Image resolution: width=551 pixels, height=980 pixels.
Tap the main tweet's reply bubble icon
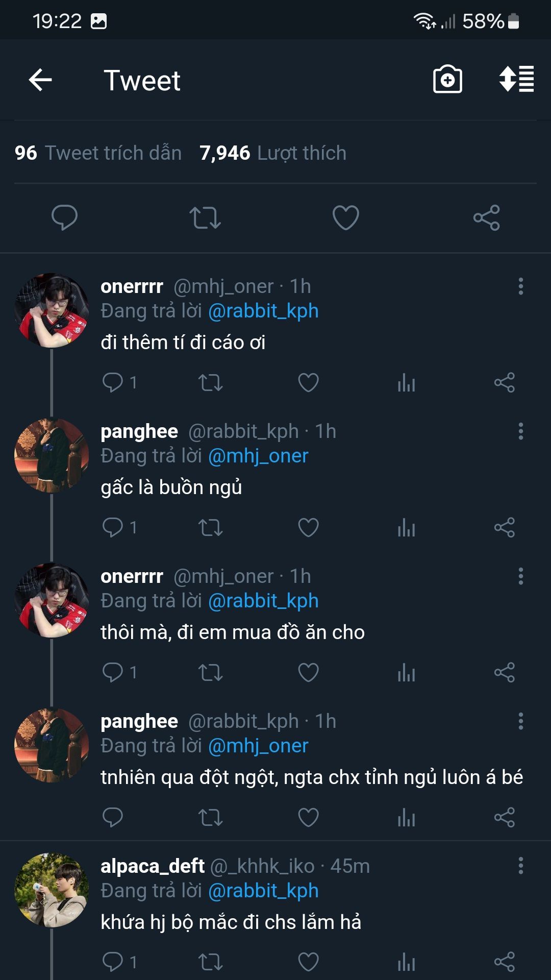pos(64,217)
